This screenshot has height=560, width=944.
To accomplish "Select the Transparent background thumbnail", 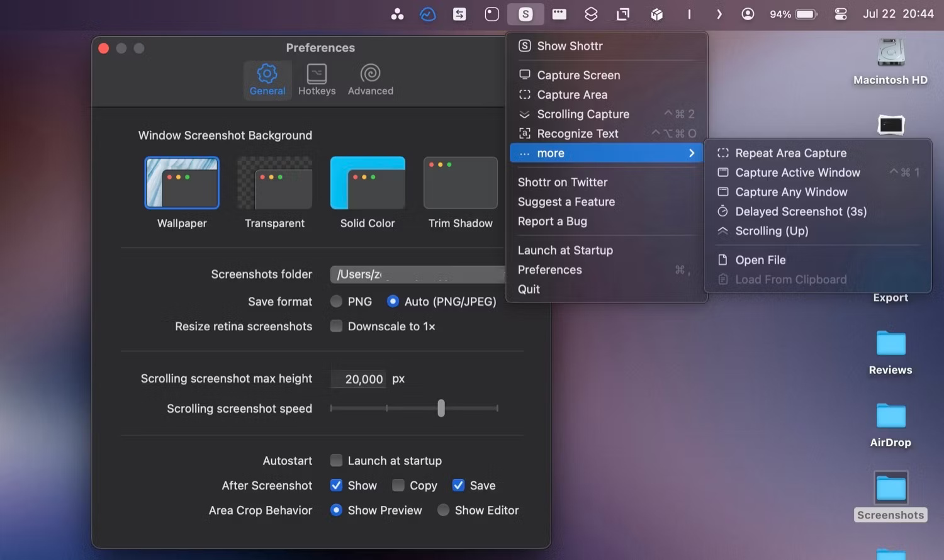I will pyautogui.click(x=274, y=183).
